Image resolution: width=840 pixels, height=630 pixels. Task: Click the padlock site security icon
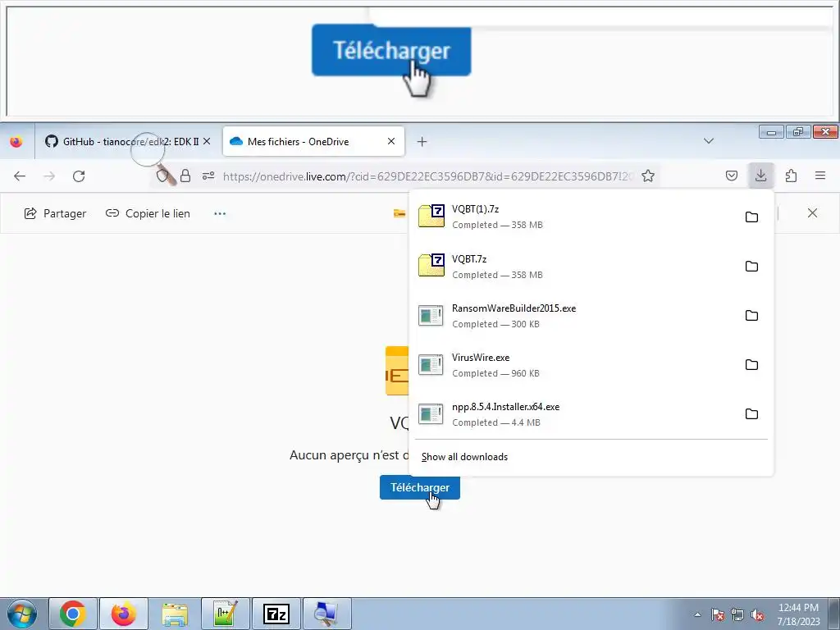185,176
